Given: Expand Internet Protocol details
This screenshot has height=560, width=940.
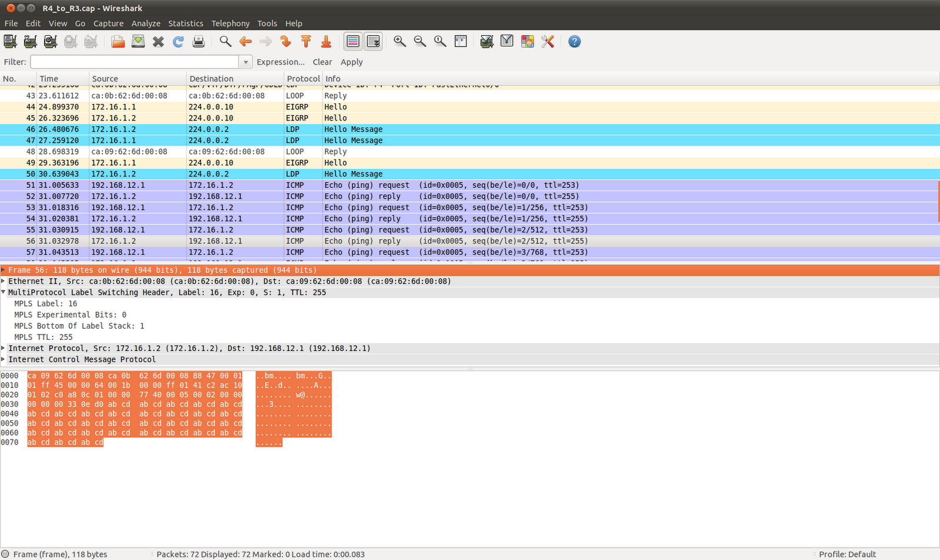Looking at the screenshot, I should 4,348.
